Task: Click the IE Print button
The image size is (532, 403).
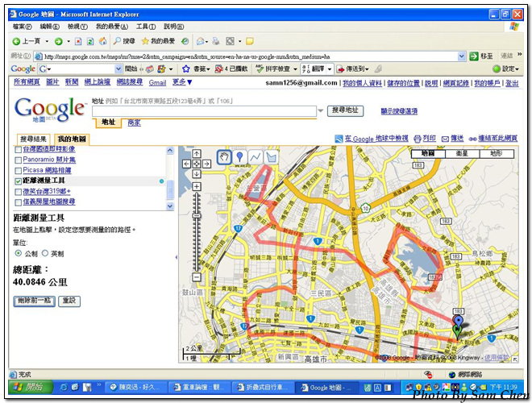Action: [216, 41]
